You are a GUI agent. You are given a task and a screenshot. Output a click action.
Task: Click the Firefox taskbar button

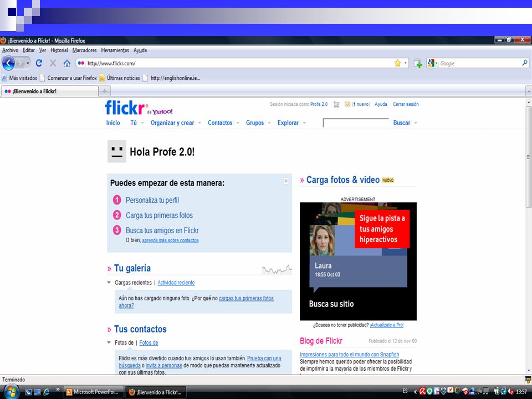point(155,392)
